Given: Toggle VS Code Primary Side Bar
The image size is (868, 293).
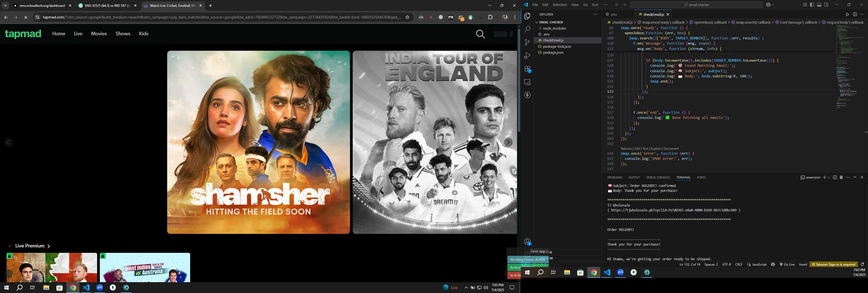Looking at the screenshot, I should pos(812,5).
